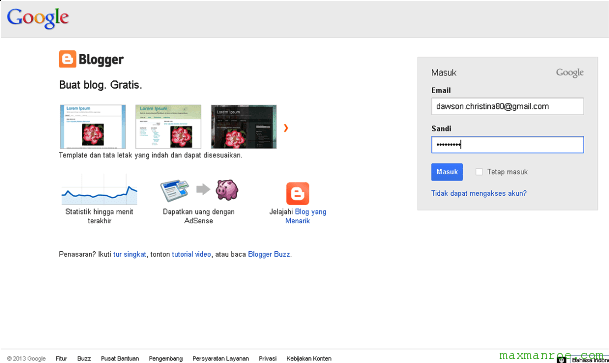Viewport: 609px width, 363px height.
Task: Open Buzz in footer
Action: click(x=84, y=359)
